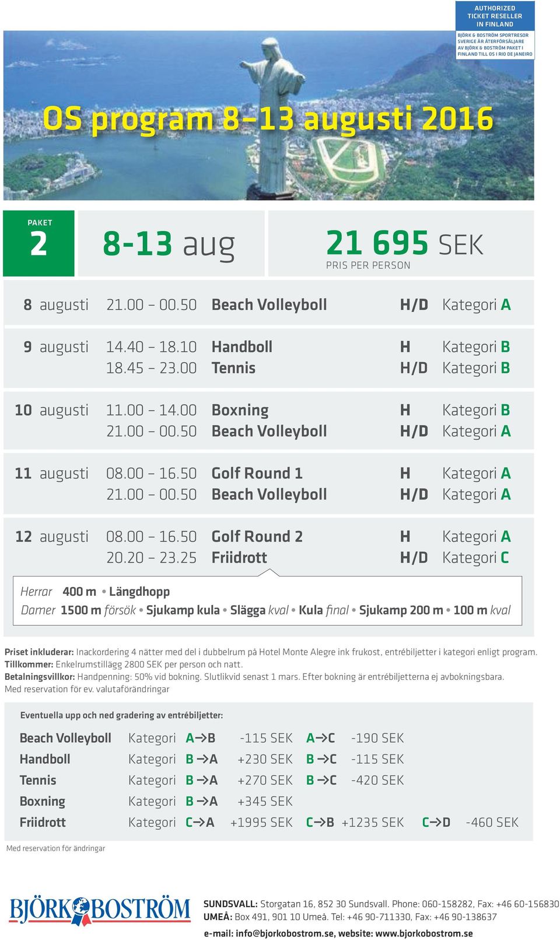
Task: Click the OS program 8–13 augusti 2016 title
Action: point(268,119)
